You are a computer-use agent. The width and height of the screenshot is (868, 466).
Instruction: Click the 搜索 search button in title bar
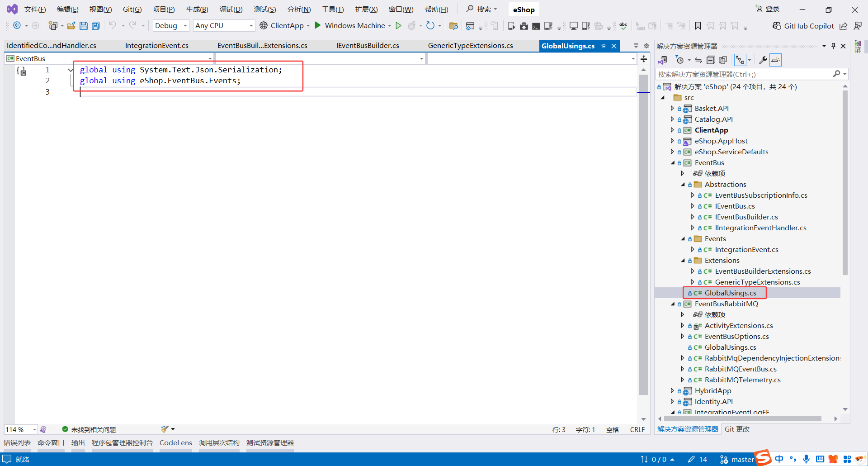point(482,9)
